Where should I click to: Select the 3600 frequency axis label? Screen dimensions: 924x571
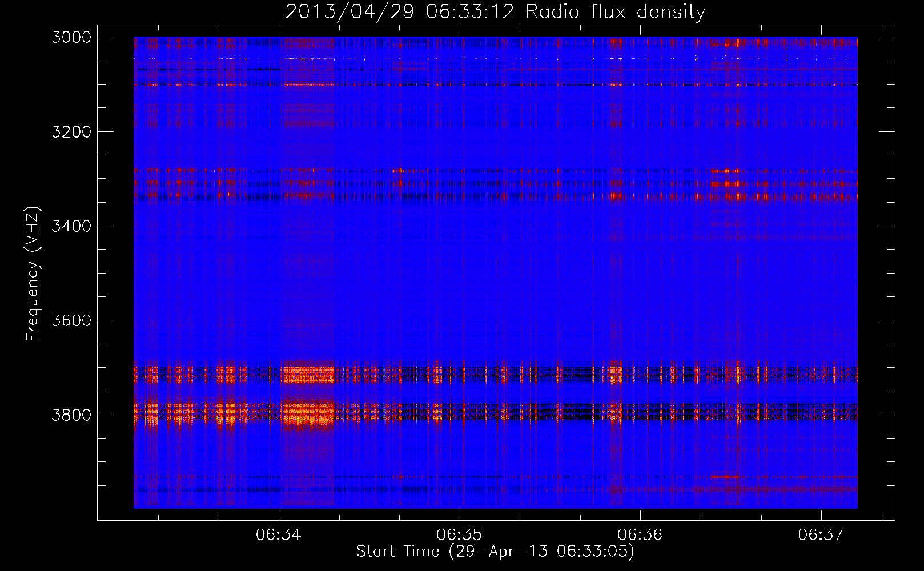pyautogui.click(x=71, y=320)
